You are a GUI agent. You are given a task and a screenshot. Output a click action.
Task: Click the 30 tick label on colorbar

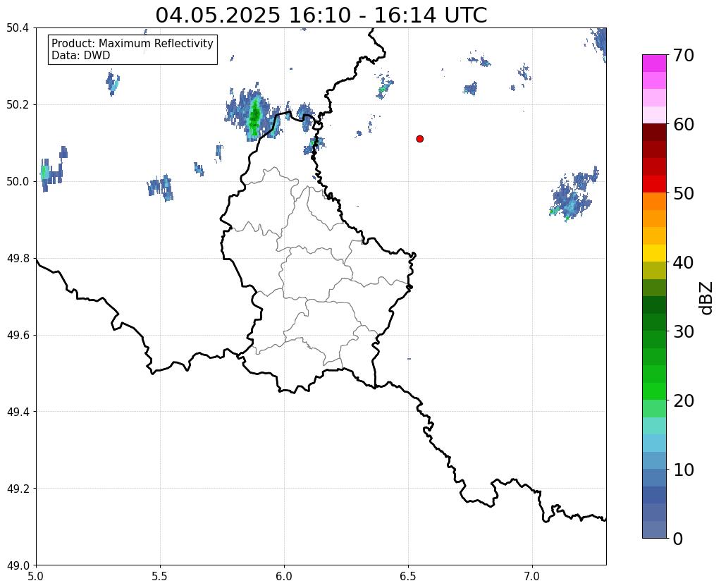click(684, 331)
